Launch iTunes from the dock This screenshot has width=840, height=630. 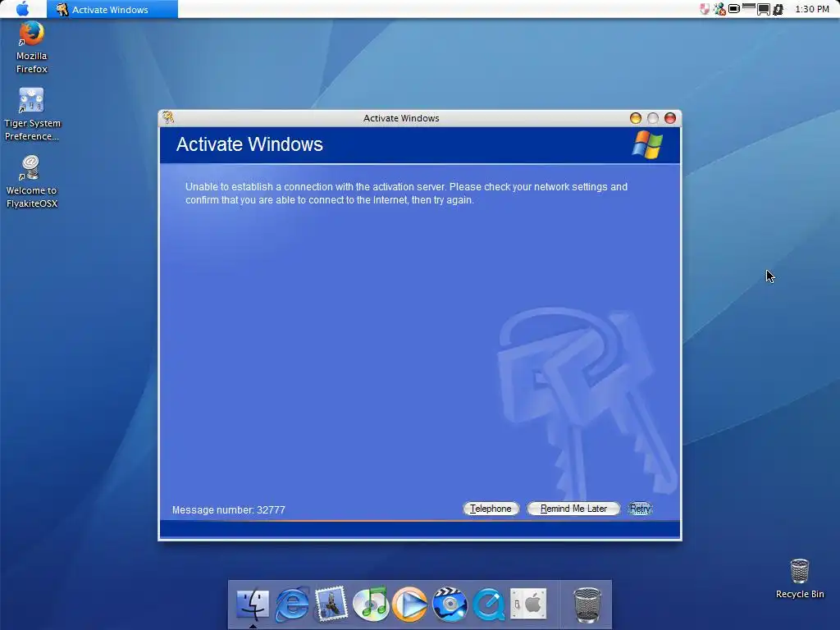click(371, 604)
